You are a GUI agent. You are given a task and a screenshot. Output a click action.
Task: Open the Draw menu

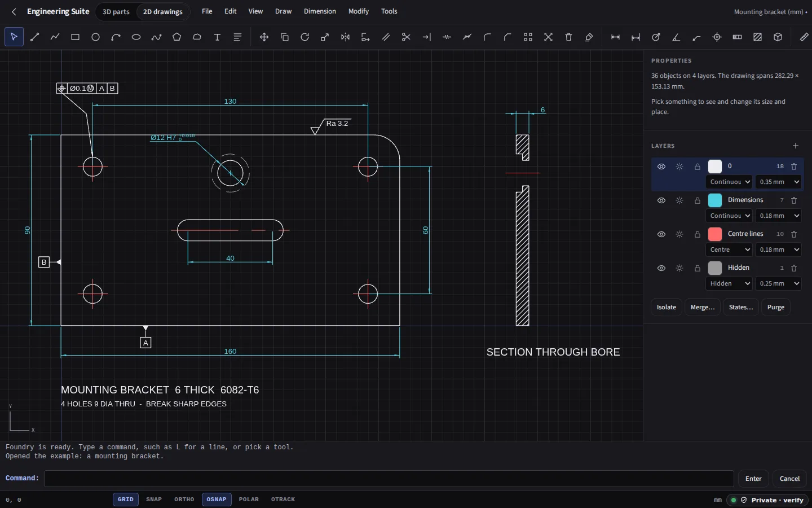pyautogui.click(x=284, y=11)
